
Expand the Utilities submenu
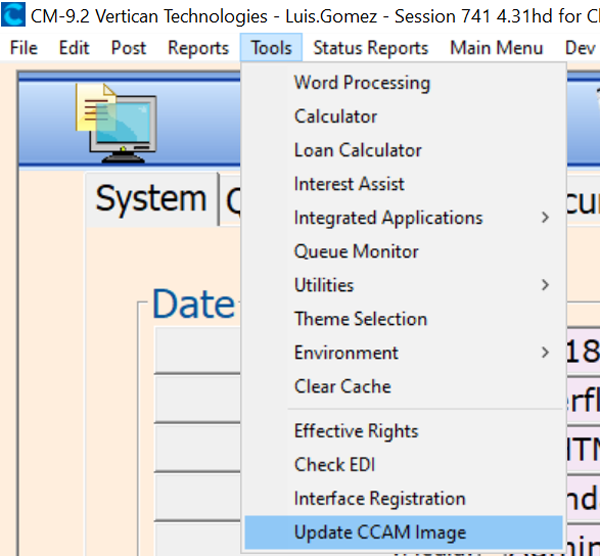404,285
